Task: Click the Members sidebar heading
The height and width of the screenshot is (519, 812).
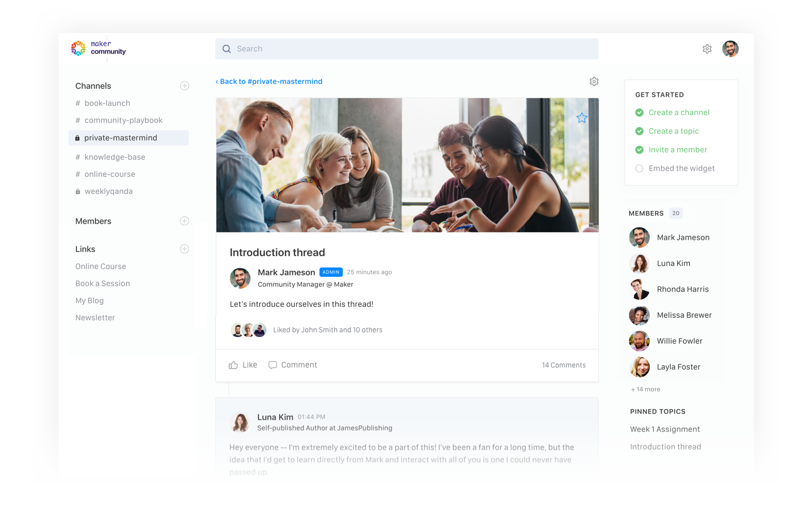Action: click(93, 221)
